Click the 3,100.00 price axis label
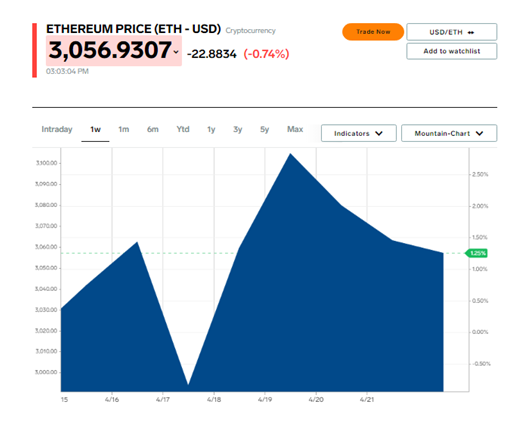 tap(46, 163)
